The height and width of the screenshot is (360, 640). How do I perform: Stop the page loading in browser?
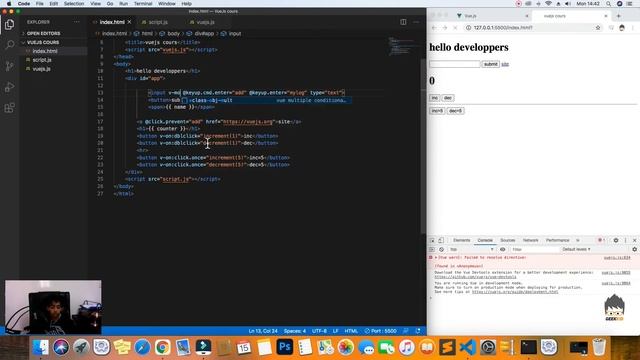click(455, 28)
